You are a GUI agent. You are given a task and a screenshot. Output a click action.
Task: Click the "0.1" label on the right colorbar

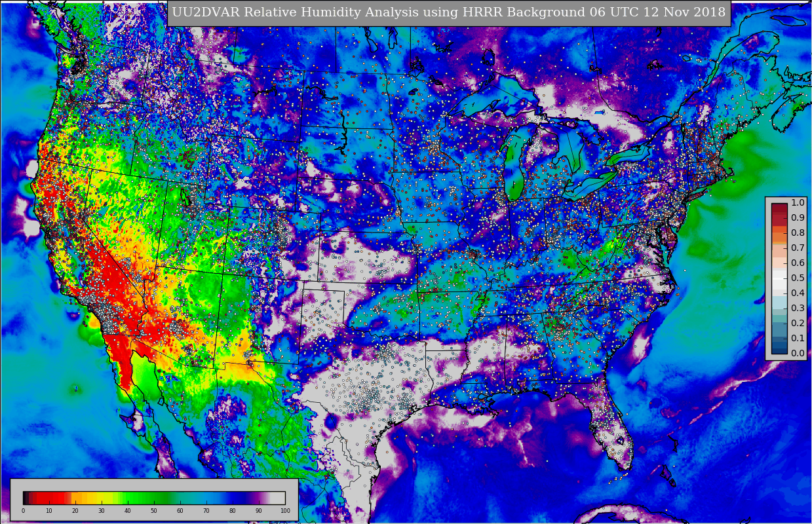pyautogui.click(x=798, y=338)
